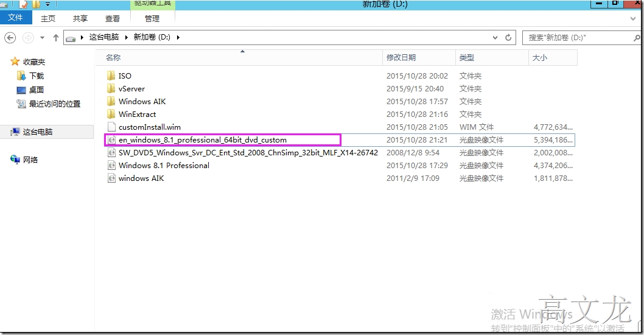
Task: Open 最近访问的位置 in the navigation pane
Action: (55, 104)
